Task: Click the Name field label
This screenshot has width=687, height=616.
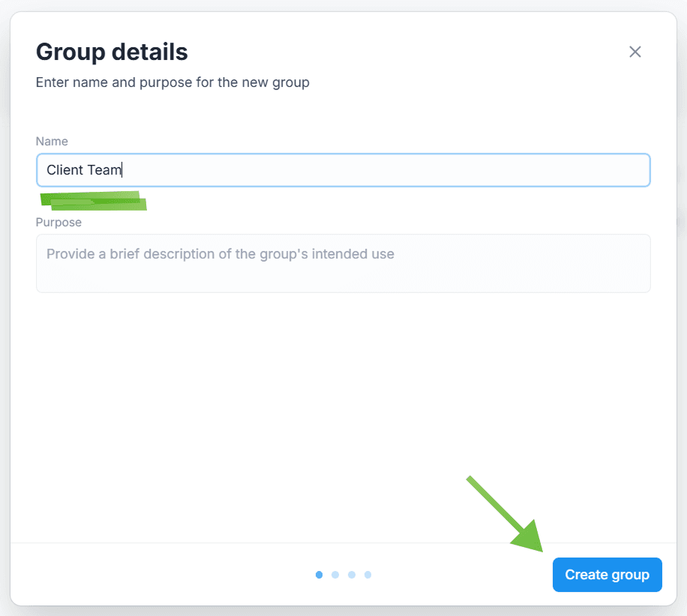Action: (52, 141)
